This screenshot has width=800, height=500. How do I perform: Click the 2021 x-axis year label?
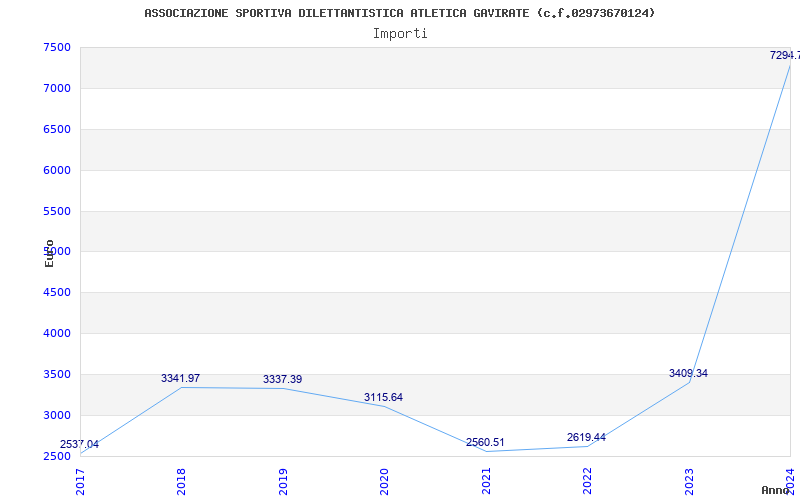point(486,482)
